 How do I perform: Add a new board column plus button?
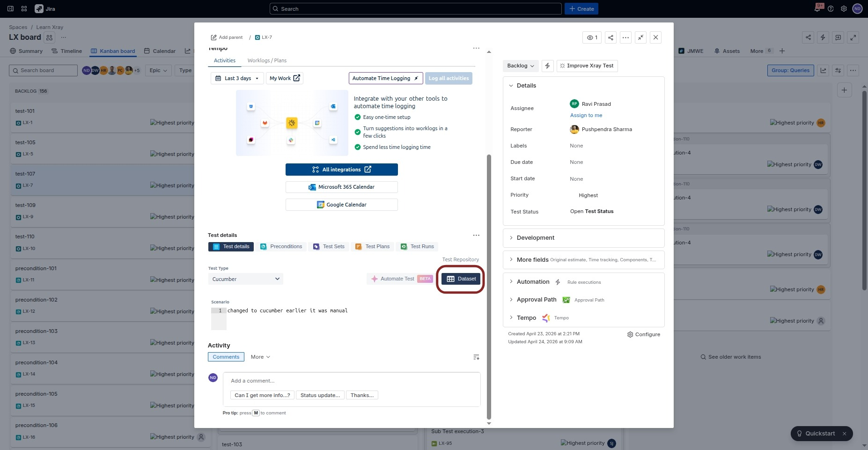844,90
